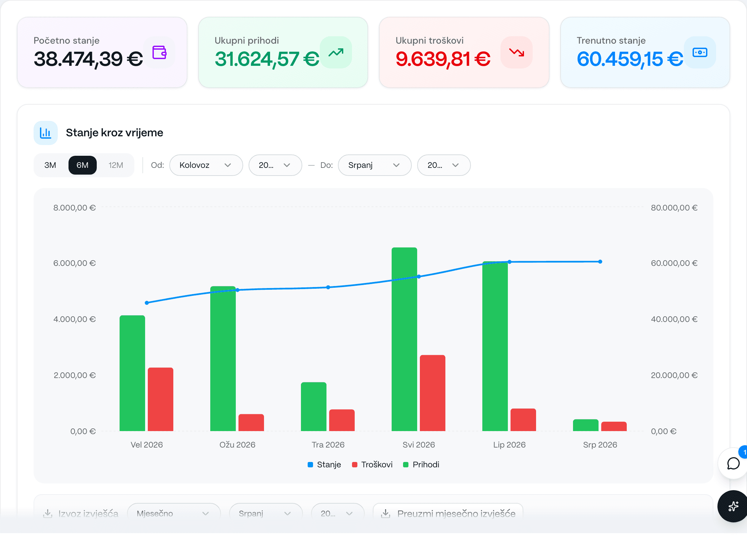Click the red Troškovi bar for Tra 2026

pyautogui.click(x=342, y=420)
